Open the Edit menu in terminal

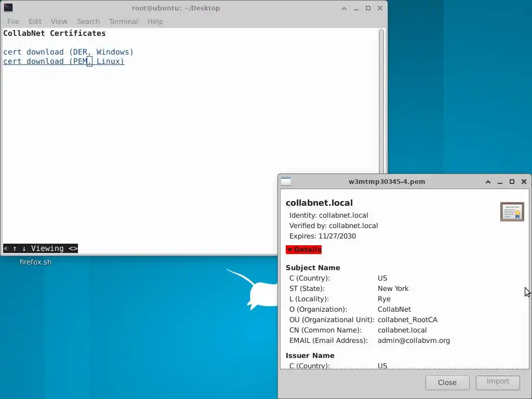point(35,21)
